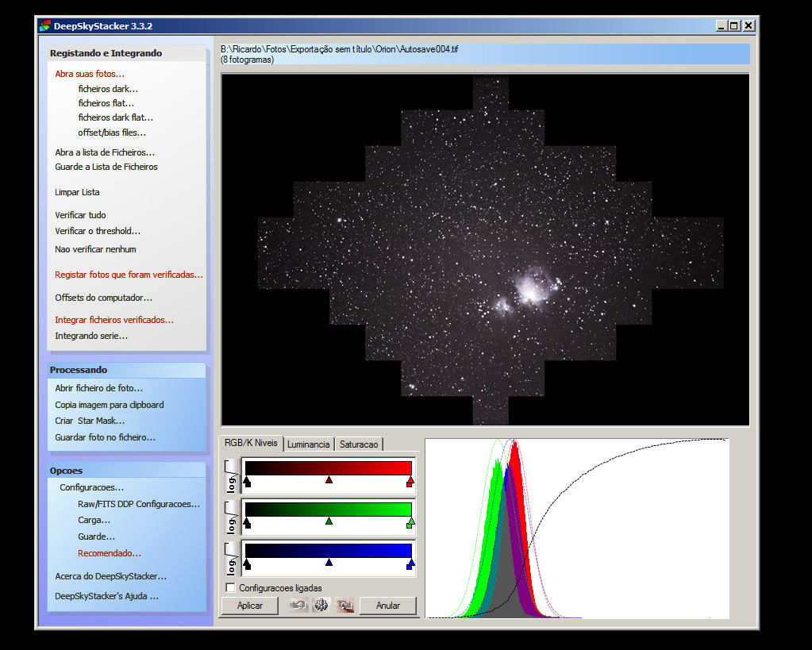
Task: Click the blue gradient color bar
Action: (329, 551)
